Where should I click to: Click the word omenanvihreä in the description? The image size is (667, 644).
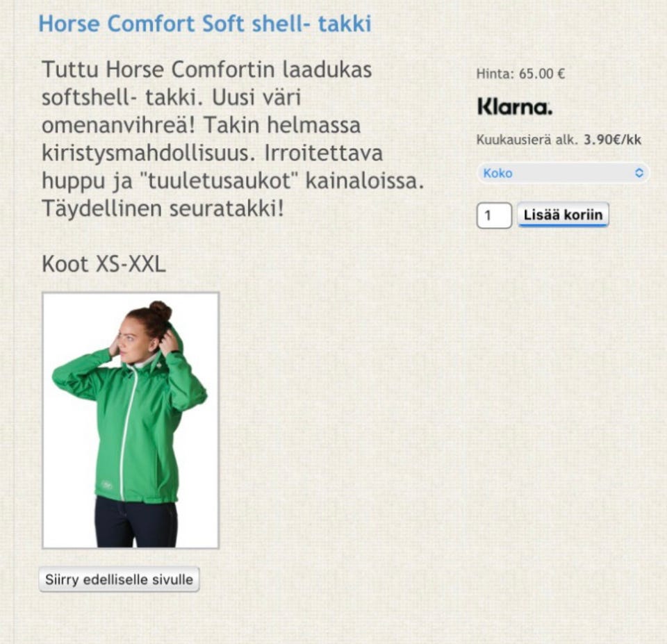pos(118,125)
